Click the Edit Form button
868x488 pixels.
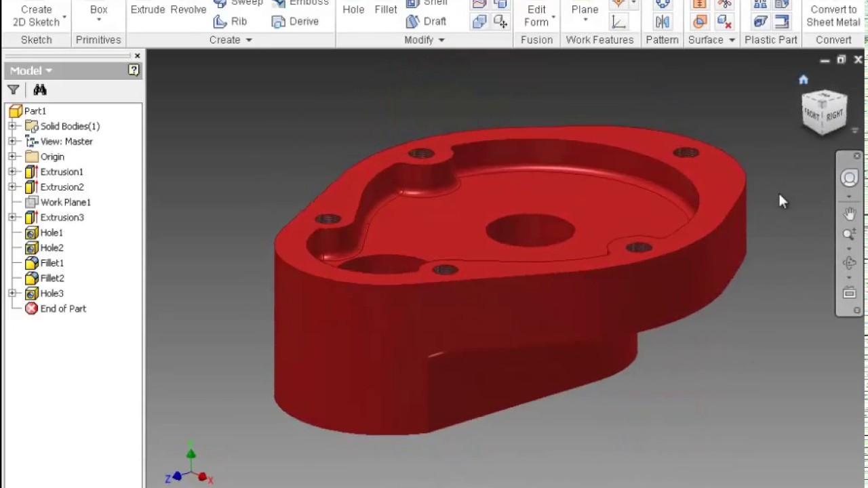click(536, 15)
